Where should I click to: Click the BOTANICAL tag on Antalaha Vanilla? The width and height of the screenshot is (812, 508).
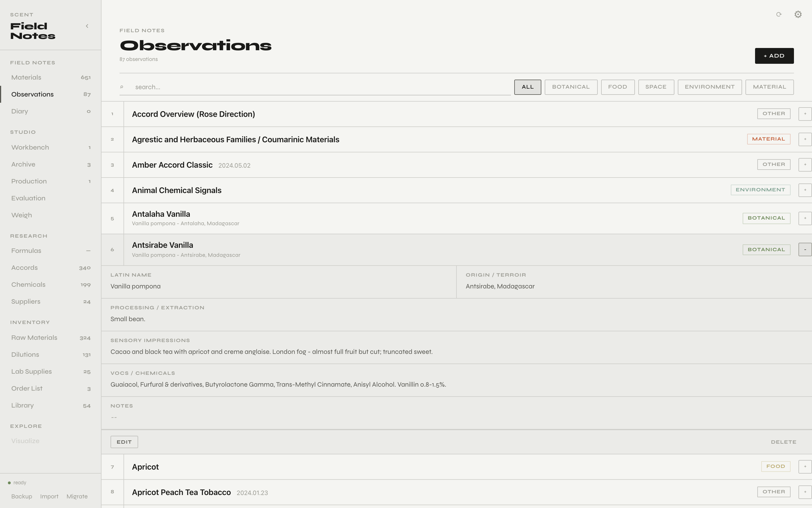[x=766, y=218]
